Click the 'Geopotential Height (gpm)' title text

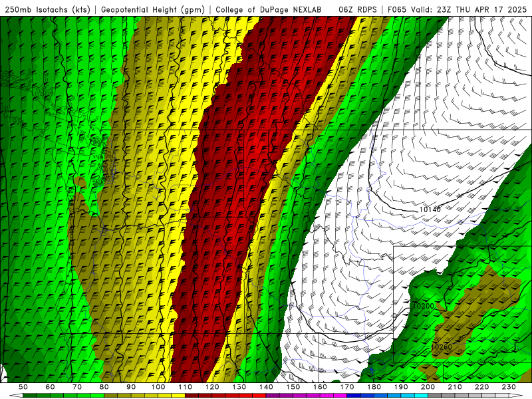click(153, 10)
